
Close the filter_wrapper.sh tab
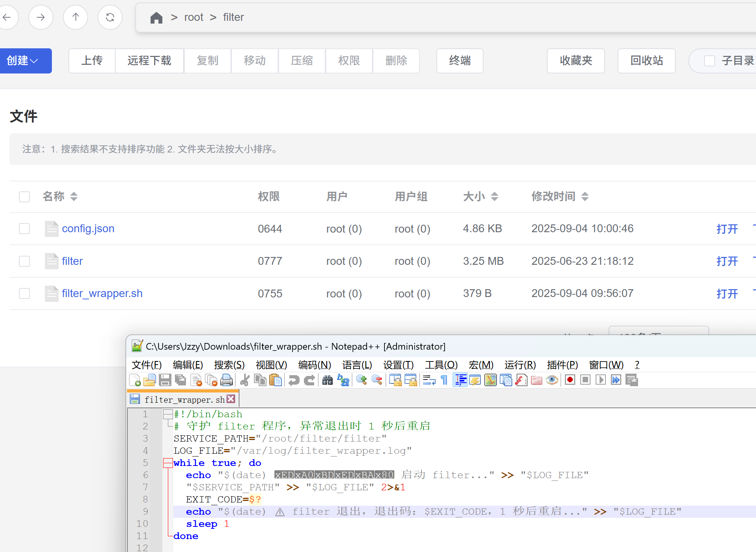pos(231,399)
